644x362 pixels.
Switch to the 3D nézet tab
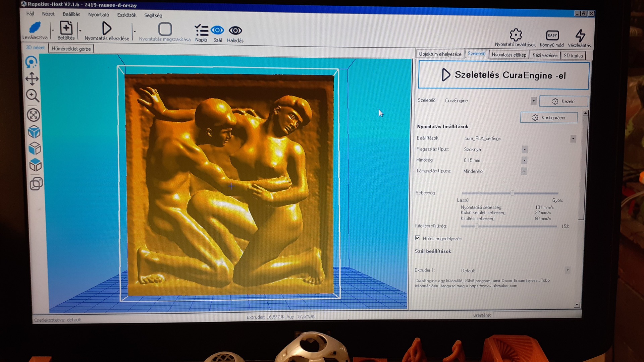pos(35,48)
